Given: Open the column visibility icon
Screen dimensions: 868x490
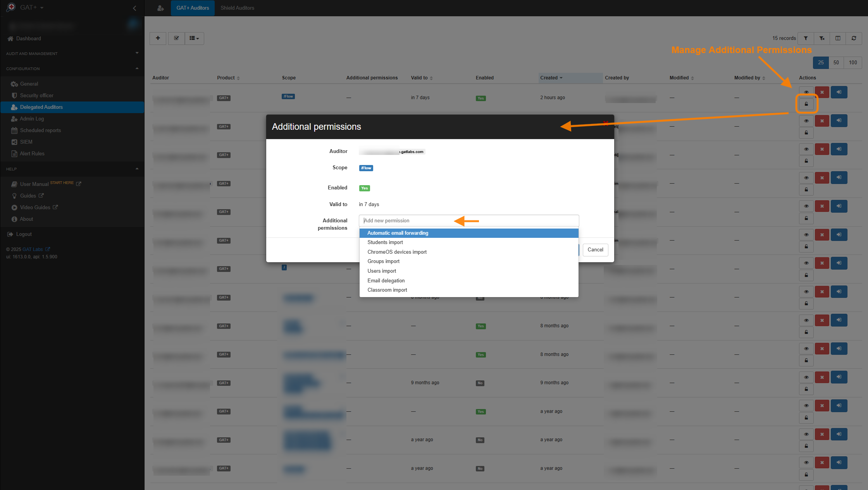Looking at the screenshot, I should pyautogui.click(x=838, y=38).
